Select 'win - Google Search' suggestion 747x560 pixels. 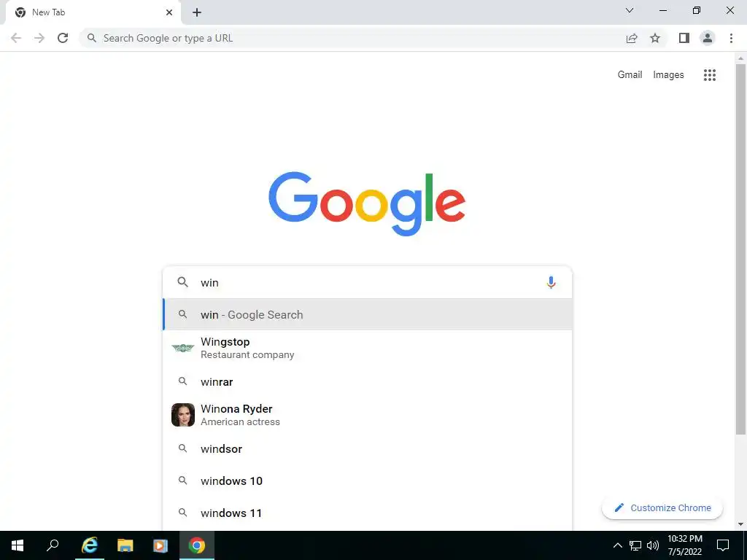click(368, 314)
